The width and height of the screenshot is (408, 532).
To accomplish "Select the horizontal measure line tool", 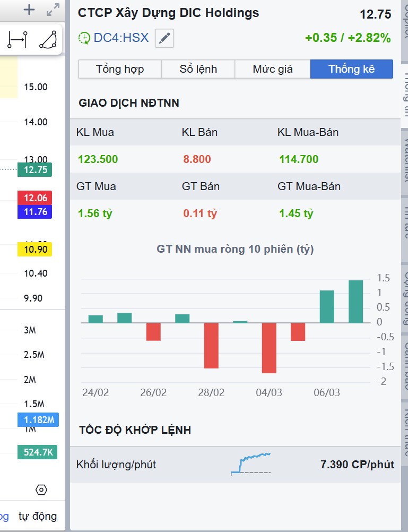I will tap(18, 39).
